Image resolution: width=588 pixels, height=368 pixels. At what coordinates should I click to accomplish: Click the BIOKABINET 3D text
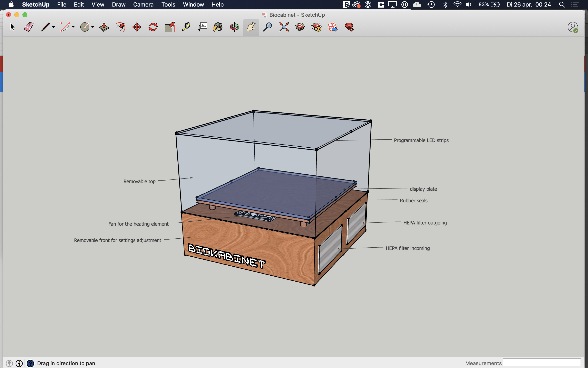(x=227, y=256)
